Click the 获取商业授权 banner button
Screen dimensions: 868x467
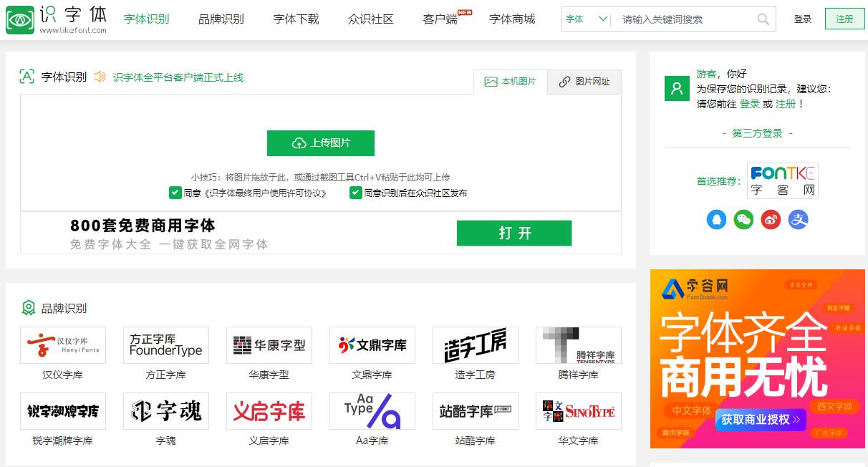point(761,420)
